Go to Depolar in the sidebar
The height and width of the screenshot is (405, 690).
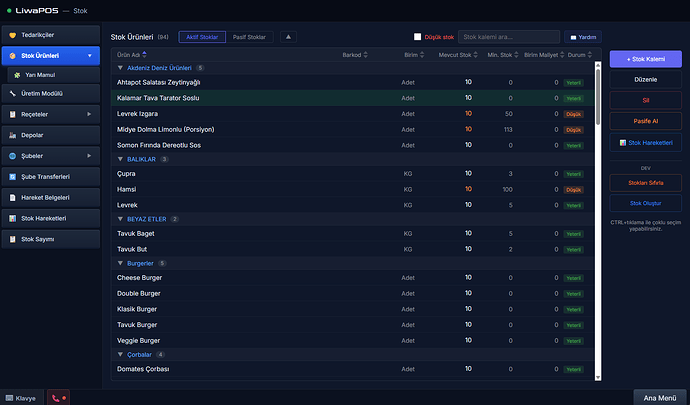click(x=50, y=135)
